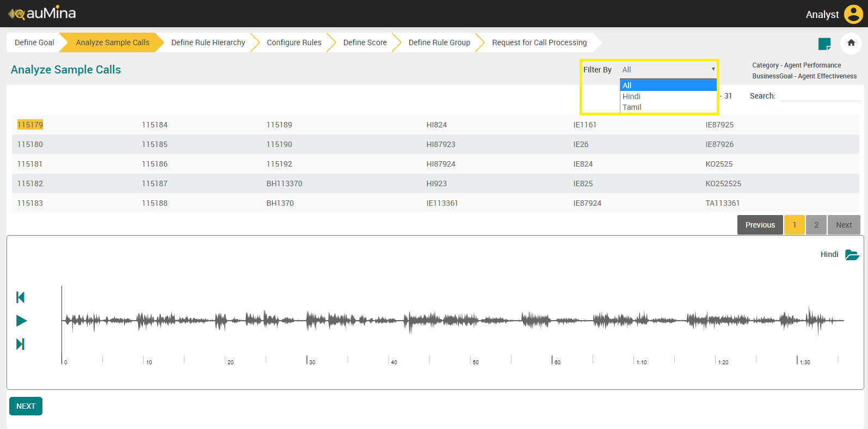Select call 115190
The height and width of the screenshot is (429, 868).
tap(279, 144)
